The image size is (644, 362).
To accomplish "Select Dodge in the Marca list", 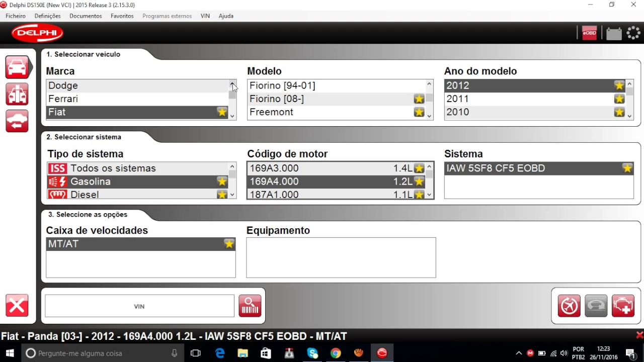I will tap(137, 85).
